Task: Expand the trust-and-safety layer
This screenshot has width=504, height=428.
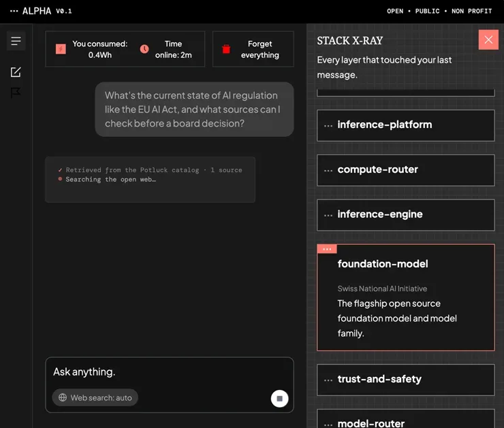Action: pos(406,380)
